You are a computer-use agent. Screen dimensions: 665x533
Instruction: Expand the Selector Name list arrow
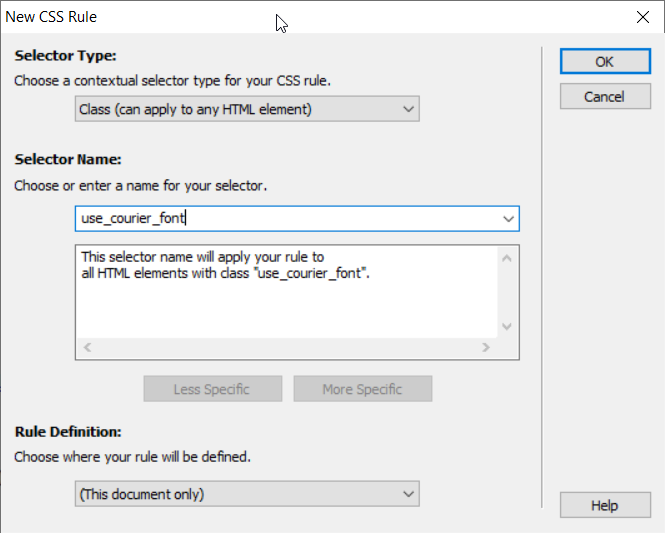click(x=508, y=218)
